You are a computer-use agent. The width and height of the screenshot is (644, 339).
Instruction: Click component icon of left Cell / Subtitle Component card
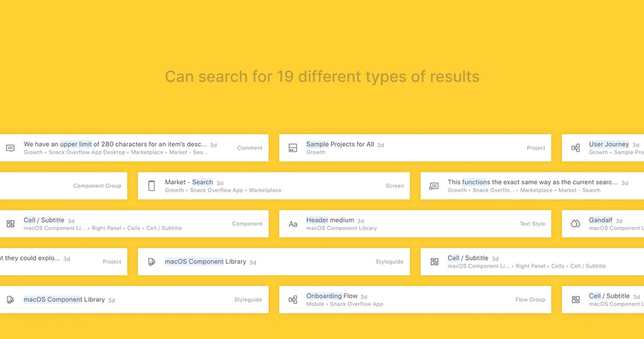point(10,223)
